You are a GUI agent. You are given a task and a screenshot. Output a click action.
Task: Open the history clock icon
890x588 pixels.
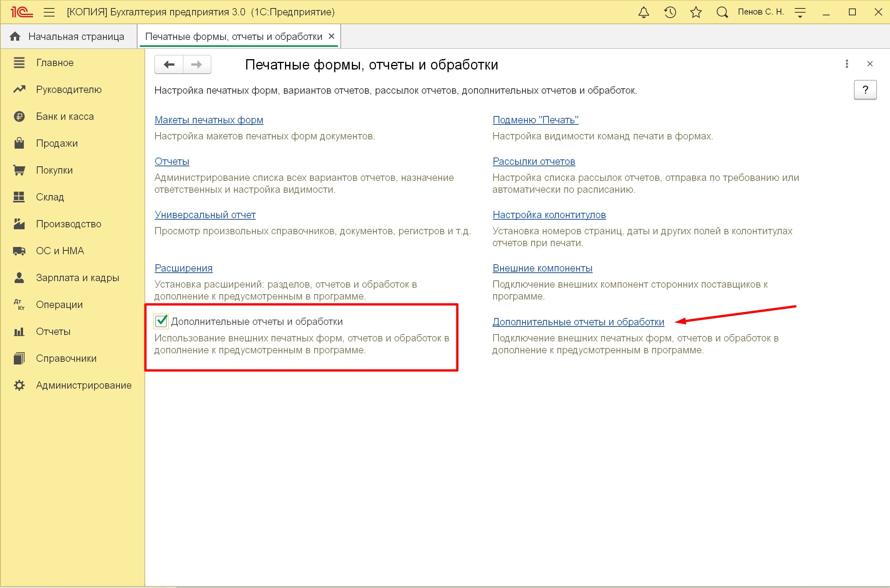(x=670, y=12)
